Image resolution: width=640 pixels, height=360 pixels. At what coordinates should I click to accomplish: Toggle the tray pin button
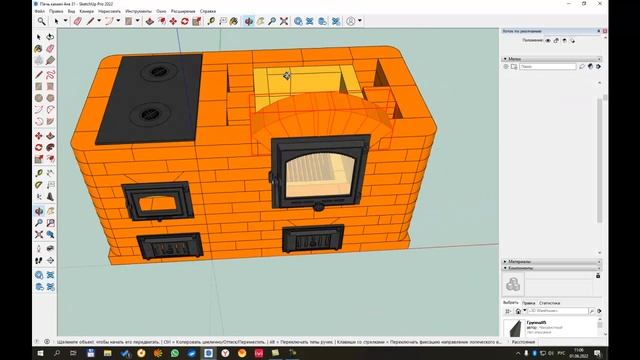(x=599, y=31)
